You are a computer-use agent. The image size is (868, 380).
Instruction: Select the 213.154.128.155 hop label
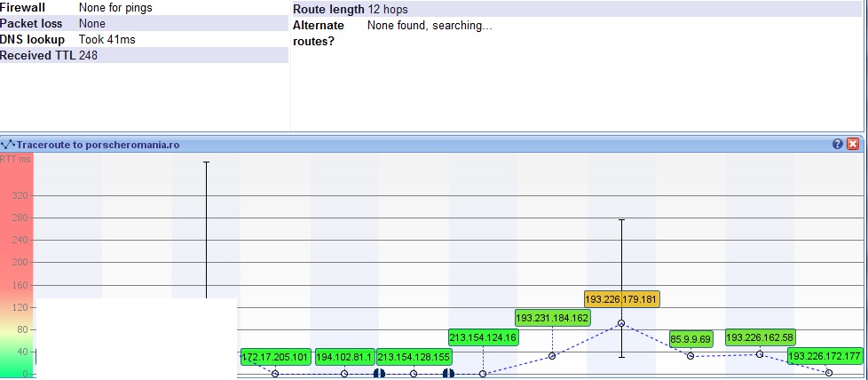click(x=414, y=357)
